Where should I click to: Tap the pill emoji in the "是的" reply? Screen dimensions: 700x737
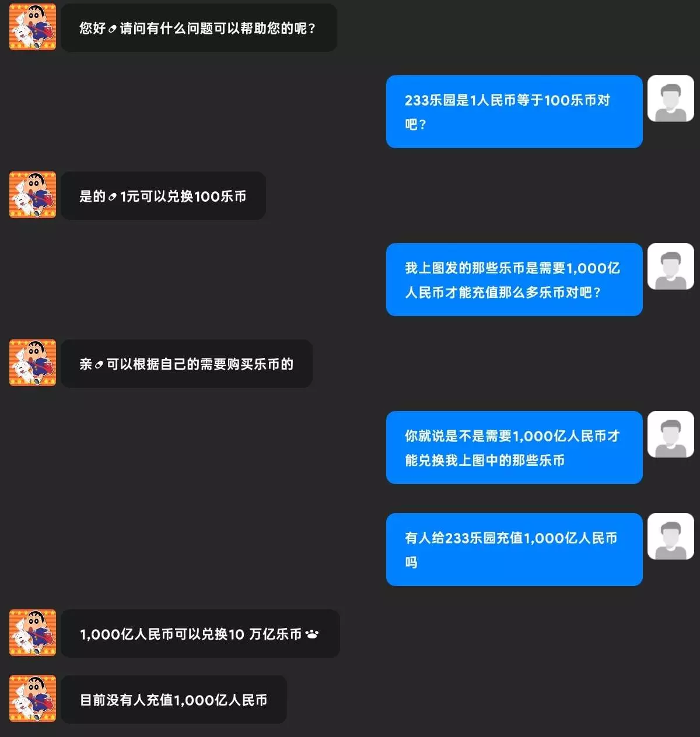coord(113,196)
